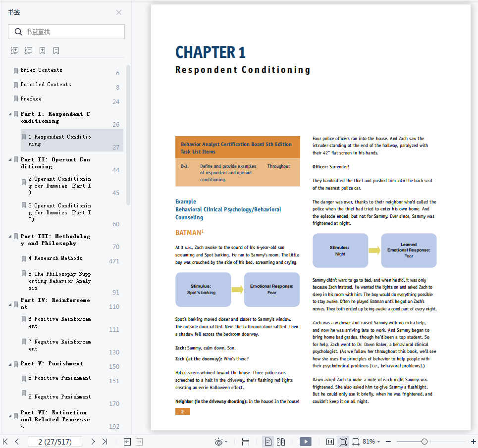The height and width of the screenshot is (448, 478).
Task: Select Part I: Respondent Conditioning bookmark
Action: (x=55, y=117)
